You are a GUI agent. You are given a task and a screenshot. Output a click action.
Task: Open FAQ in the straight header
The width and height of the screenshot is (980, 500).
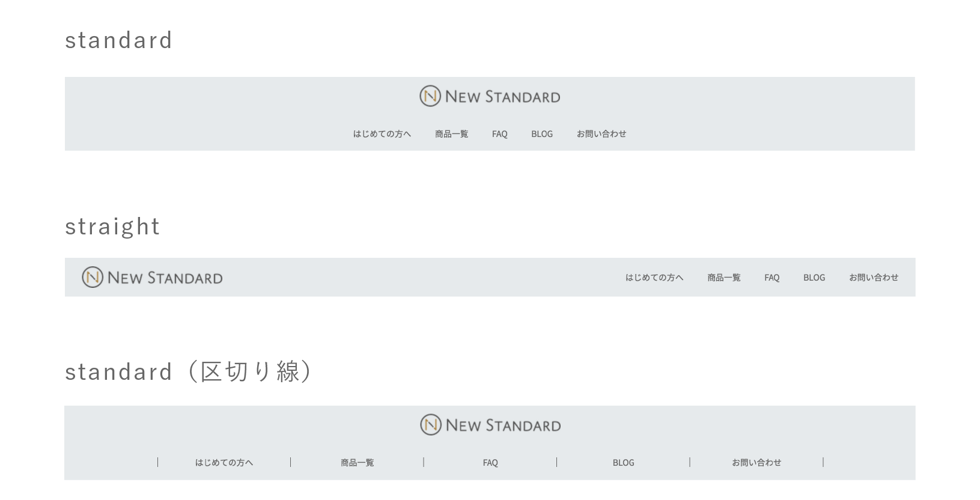point(772,278)
